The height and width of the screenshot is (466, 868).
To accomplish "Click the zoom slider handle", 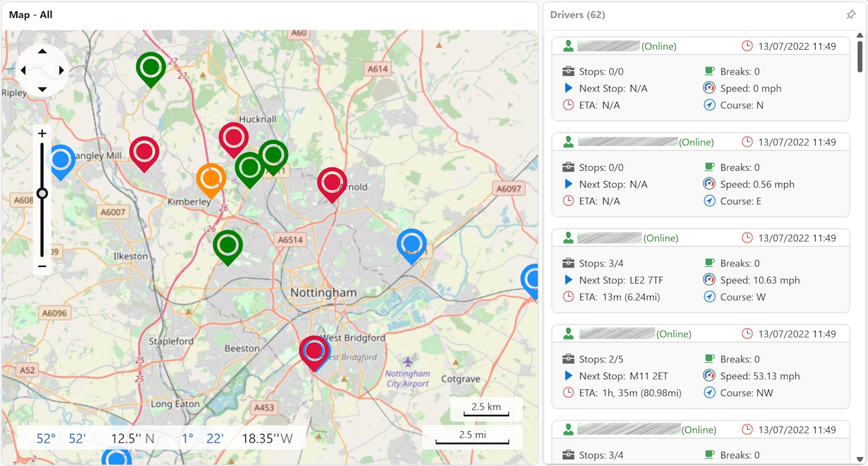I will [42, 194].
